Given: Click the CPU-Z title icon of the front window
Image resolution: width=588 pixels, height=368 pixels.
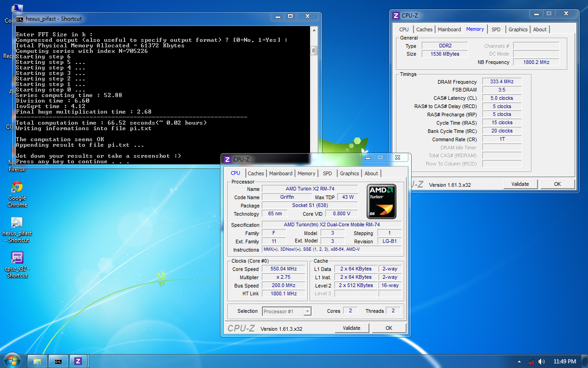Looking at the screenshot, I should [227, 160].
